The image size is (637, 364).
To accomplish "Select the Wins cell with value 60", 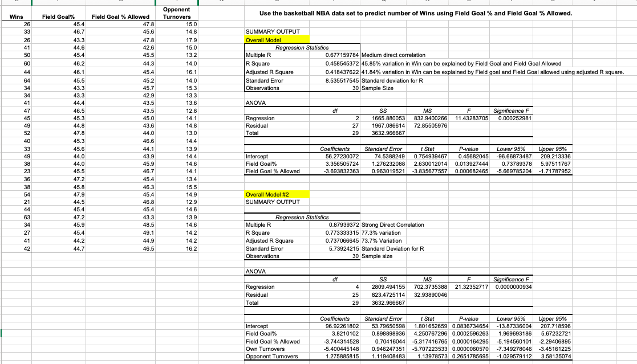I will click(x=27, y=64).
